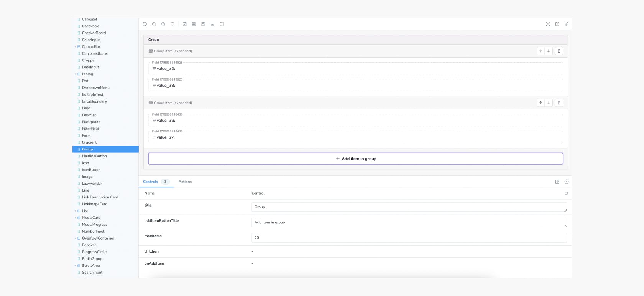
Task: Open the DateInput story
Action: 90,67
